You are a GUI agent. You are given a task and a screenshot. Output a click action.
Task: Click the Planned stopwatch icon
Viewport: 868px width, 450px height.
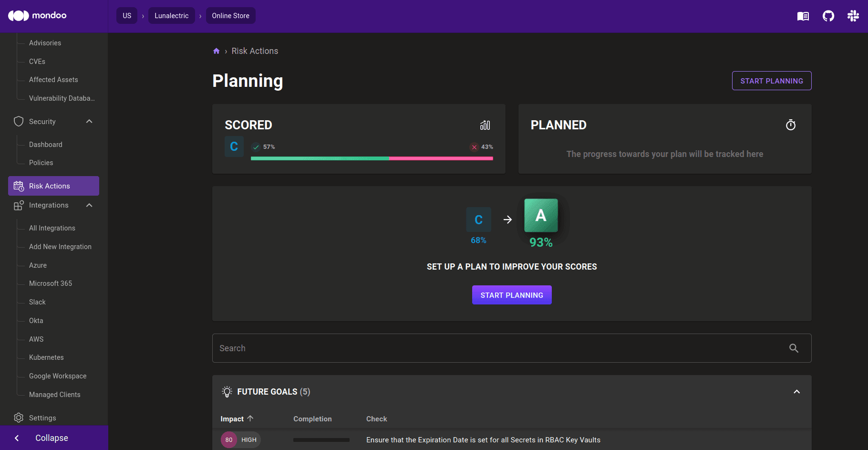(x=790, y=125)
